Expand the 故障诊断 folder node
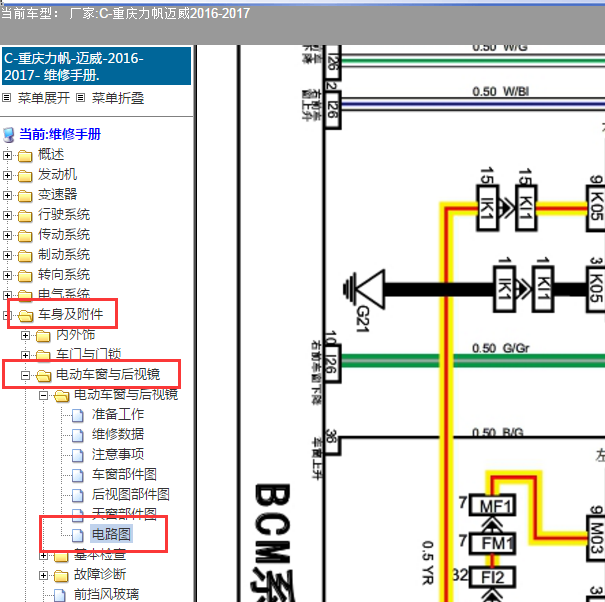The width and height of the screenshot is (605, 602). pos(43,576)
